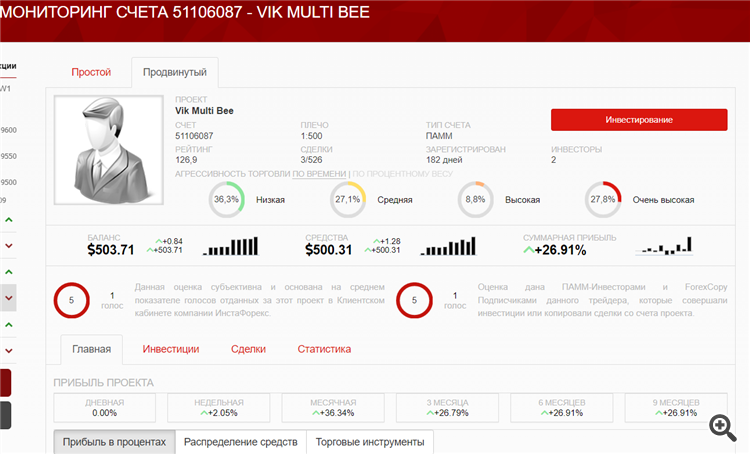Click the account number 51106087
Screen dimensions: 750x454
click(x=194, y=136)
